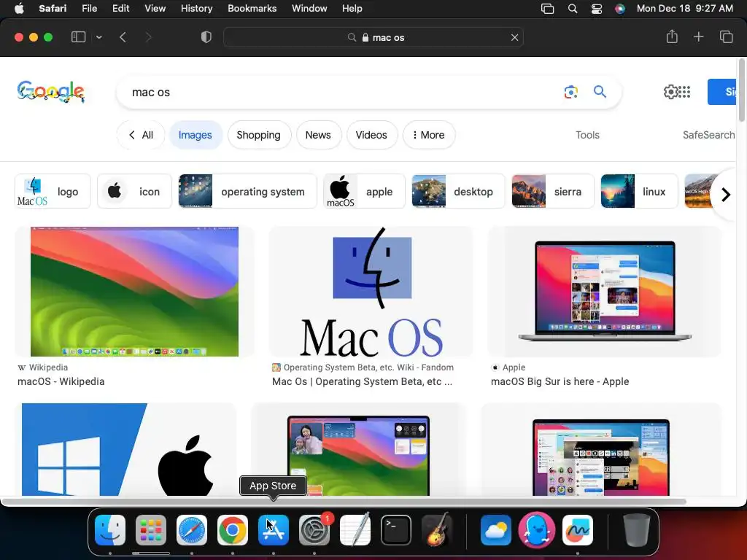
Task: Open the macOS Sonoma wallpaper thumbnail
Action: point(134,292)
